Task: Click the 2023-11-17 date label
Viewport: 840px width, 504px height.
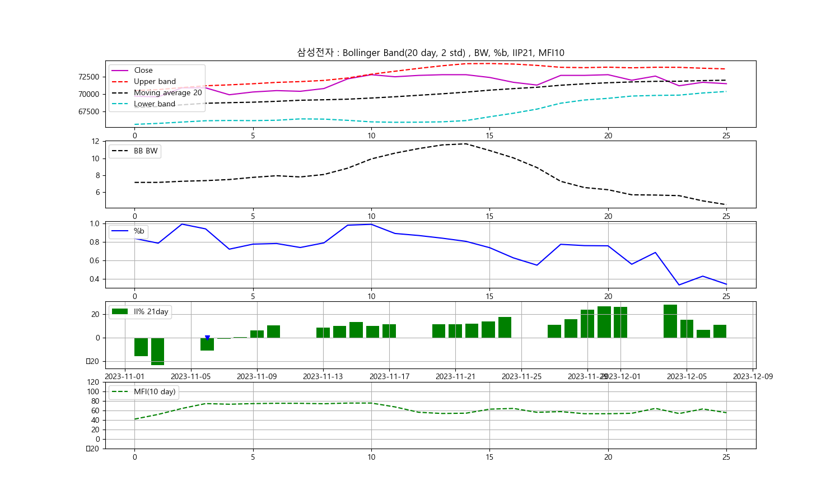Action: click(x=389, y=377)
